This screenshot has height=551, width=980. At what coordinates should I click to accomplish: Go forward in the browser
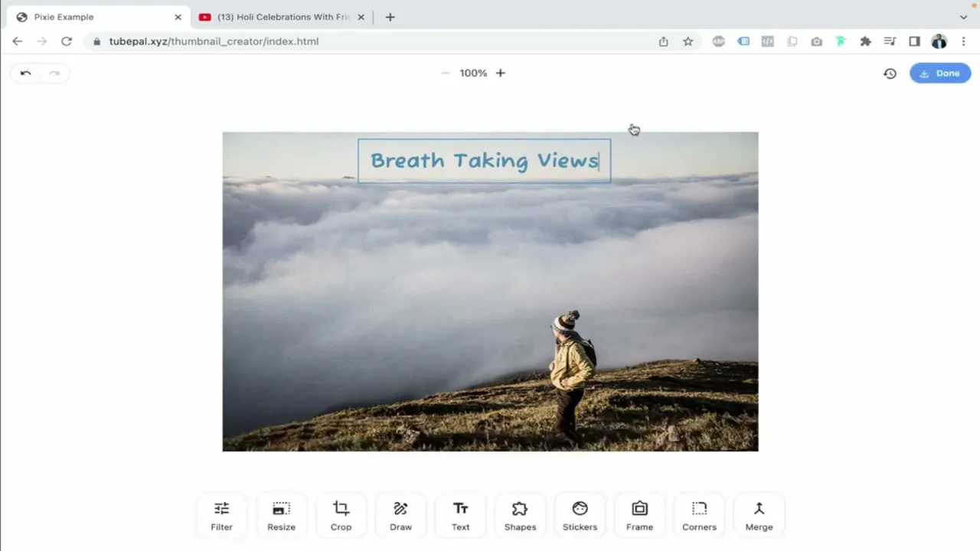tap(42, 41)
